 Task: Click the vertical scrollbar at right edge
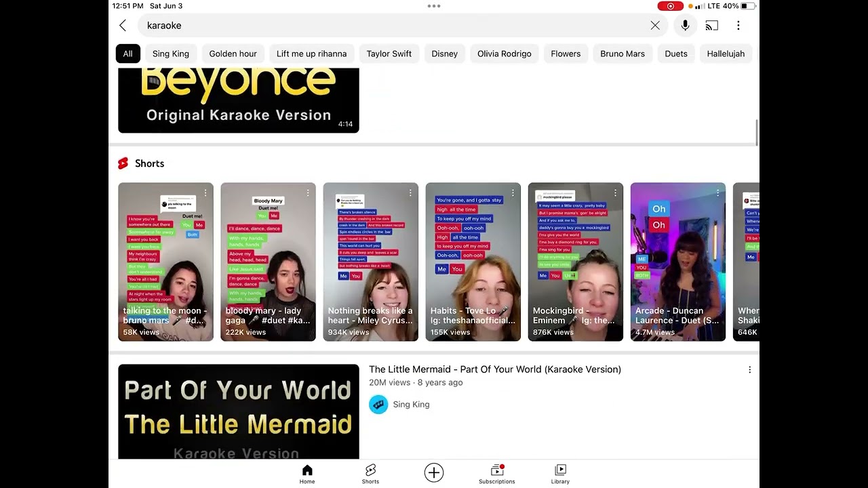(x=757, y=132)
